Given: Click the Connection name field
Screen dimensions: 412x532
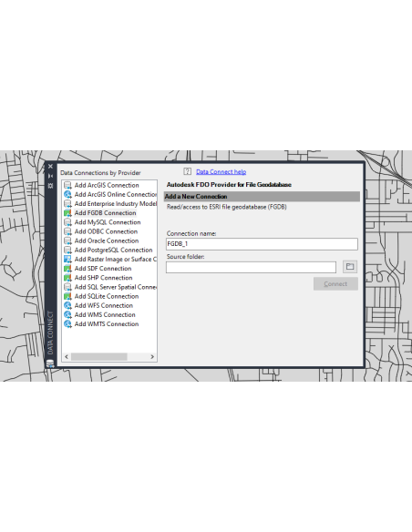Looking at the screenshot, I should point(262,244).
